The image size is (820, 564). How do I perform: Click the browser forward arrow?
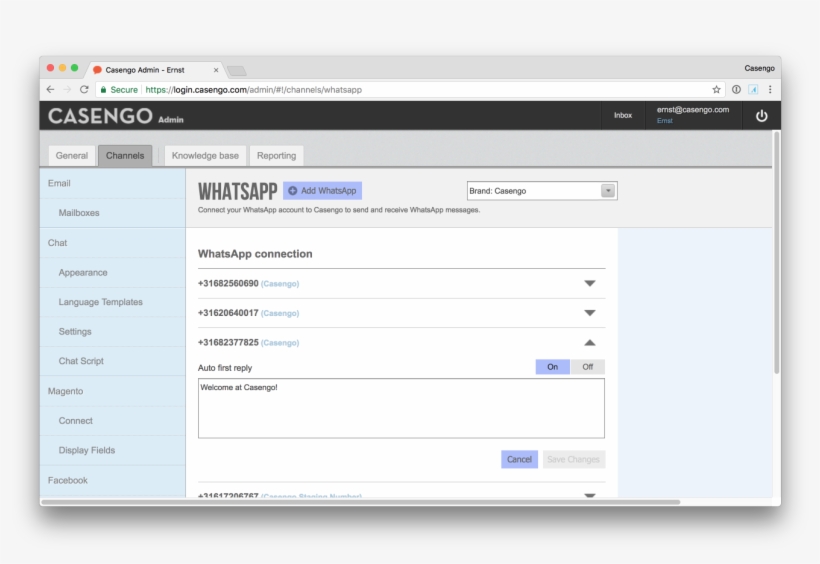coord(67,89)
